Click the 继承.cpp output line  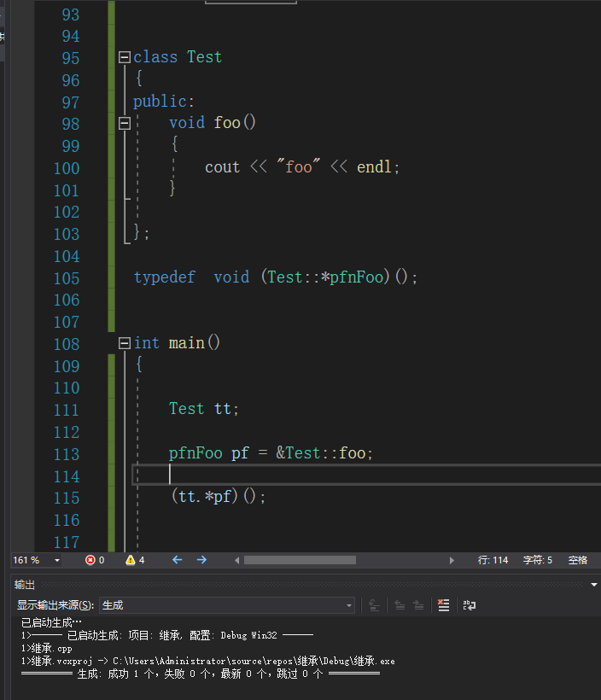[46, 648]
